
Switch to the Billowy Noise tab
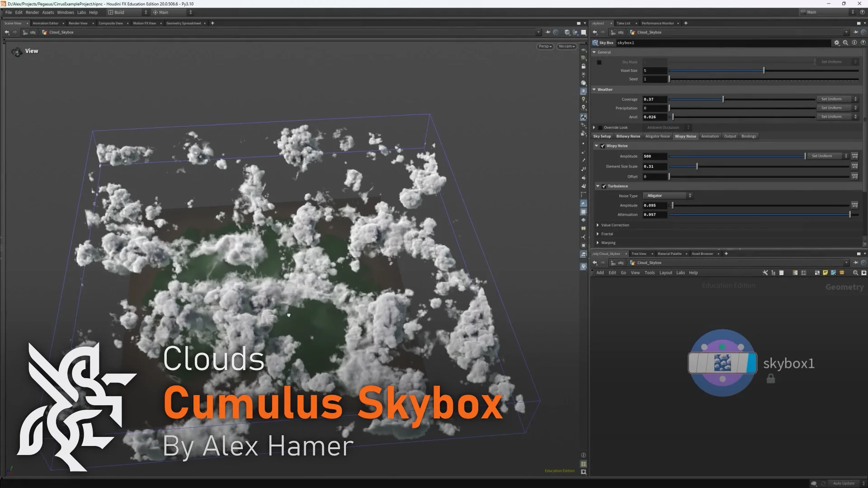pyautogui.click(x=628, y=136)
